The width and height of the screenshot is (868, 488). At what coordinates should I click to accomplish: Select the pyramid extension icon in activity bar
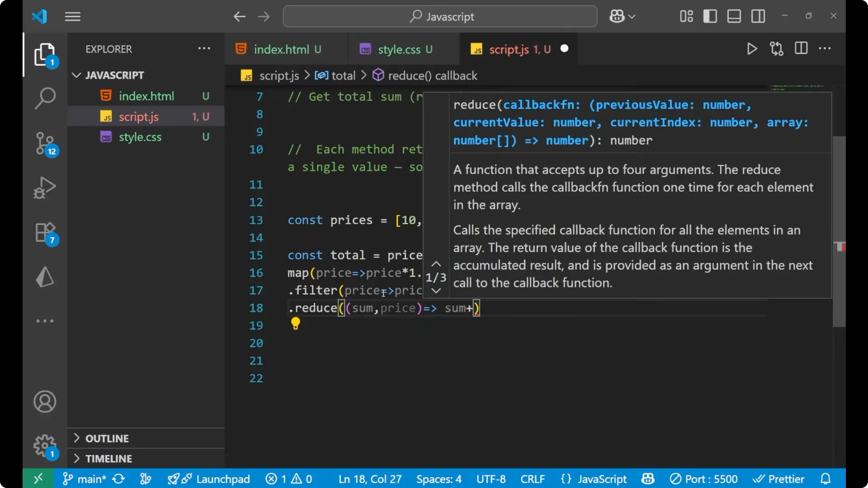[45, 277]
